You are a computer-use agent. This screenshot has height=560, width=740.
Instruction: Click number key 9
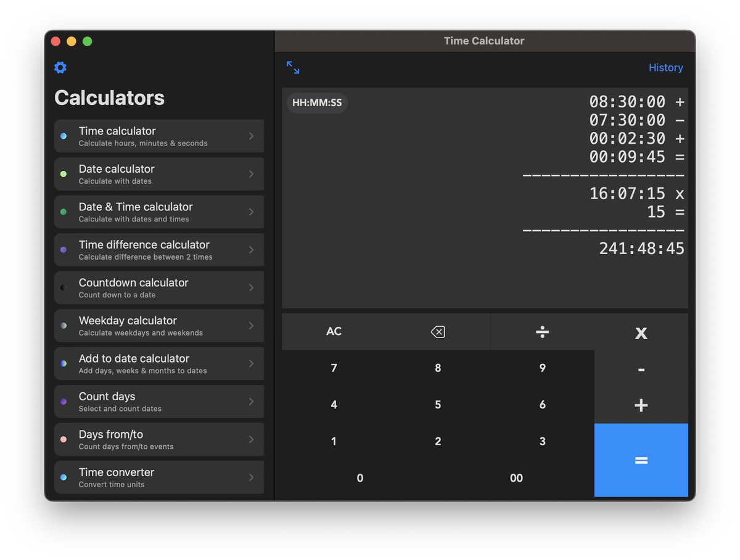tap(542, 368)
